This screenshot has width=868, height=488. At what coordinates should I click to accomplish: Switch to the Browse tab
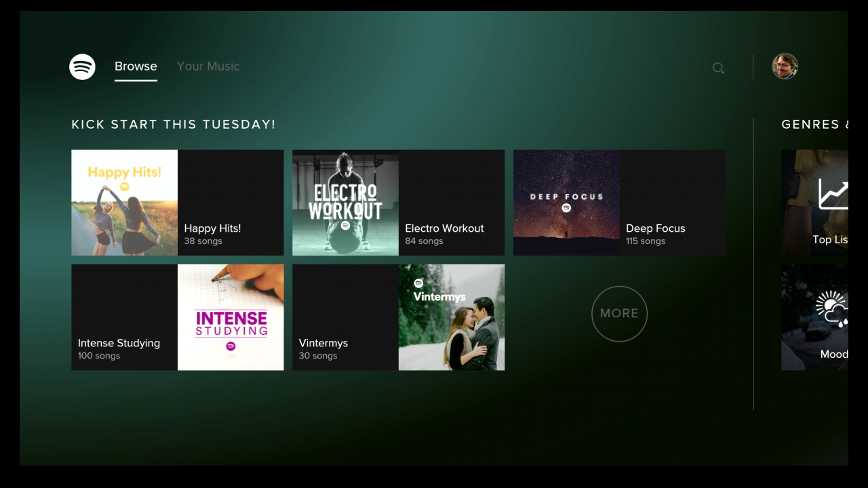tap(136, 66)
